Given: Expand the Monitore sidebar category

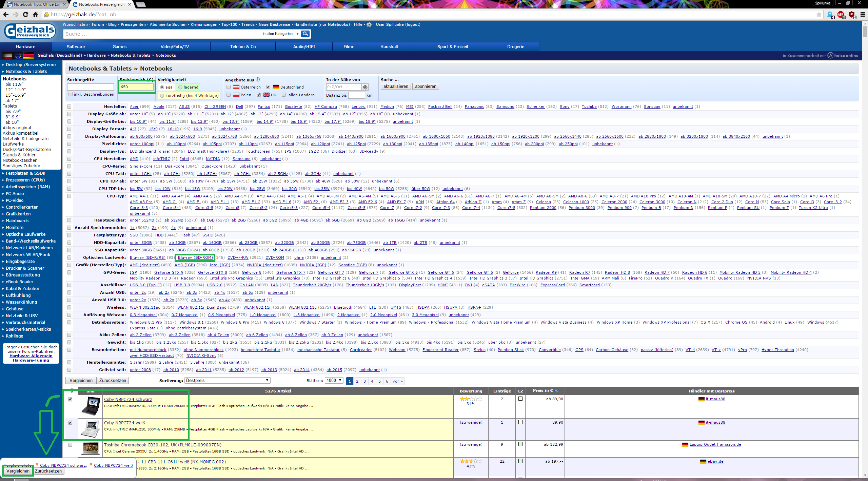Looking at the screenshot, I should (15, 227).
